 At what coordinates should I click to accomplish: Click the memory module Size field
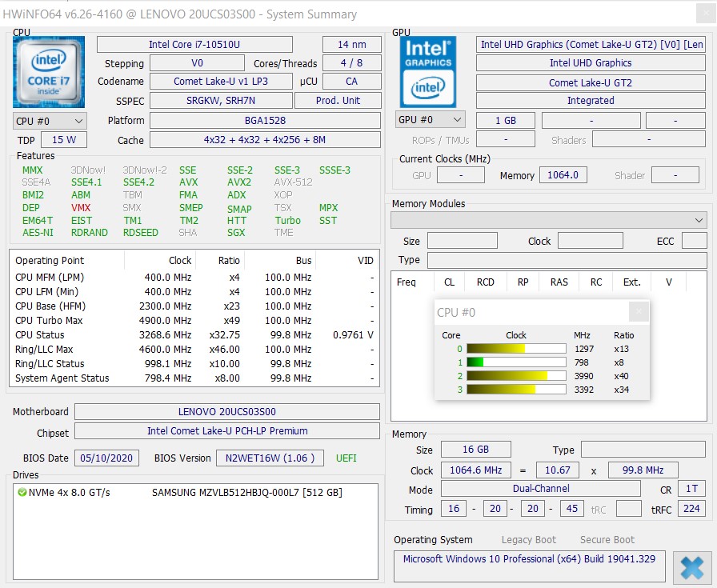coord(463,241)
